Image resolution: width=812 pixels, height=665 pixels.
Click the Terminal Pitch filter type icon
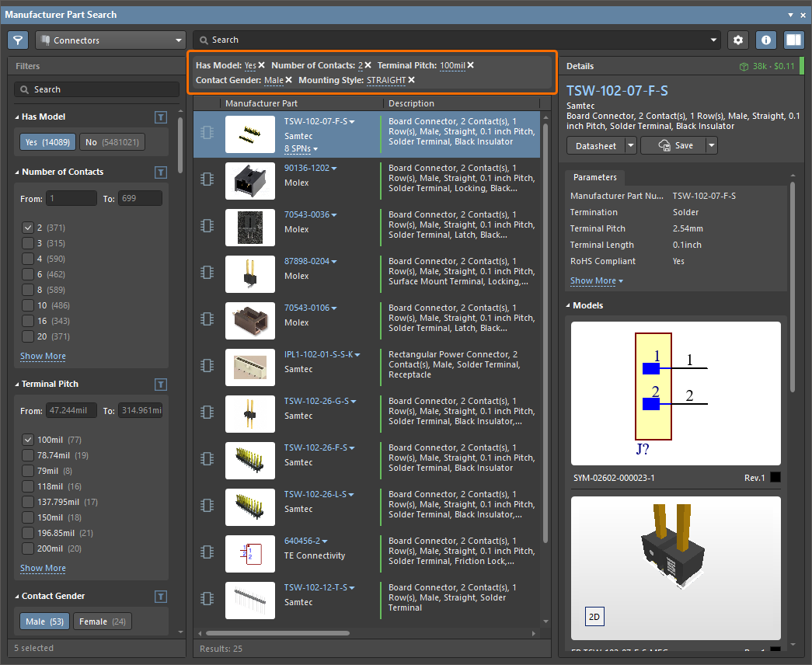coord(160,385)
